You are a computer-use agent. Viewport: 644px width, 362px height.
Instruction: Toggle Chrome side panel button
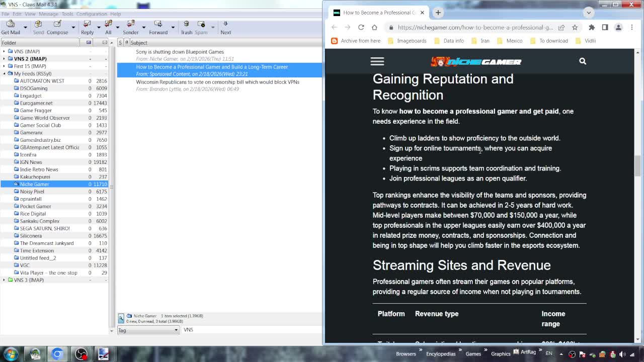click(x=605, y=27)
